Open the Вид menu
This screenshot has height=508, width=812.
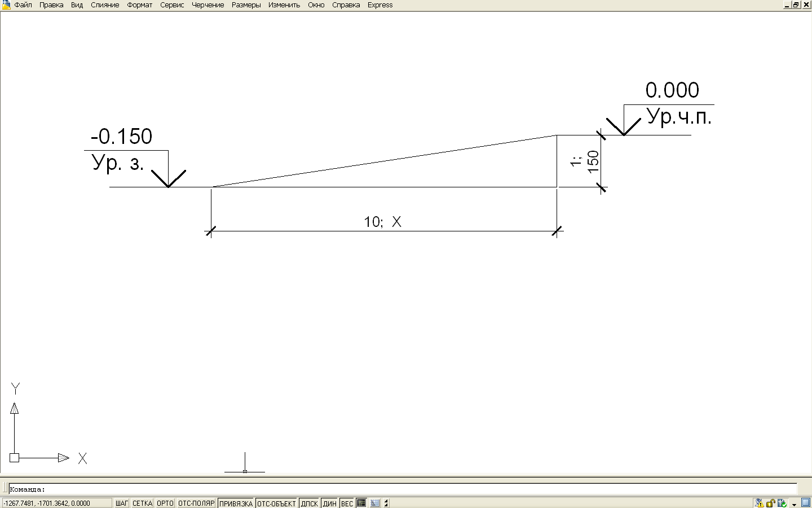pos(77,5)
